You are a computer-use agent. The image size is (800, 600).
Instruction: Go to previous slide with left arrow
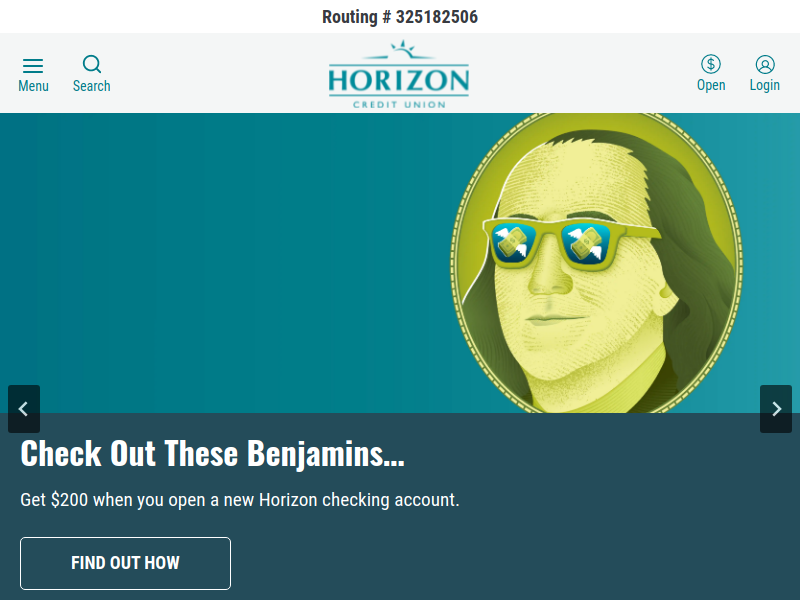pyautogui.click(x=24, y=409)
